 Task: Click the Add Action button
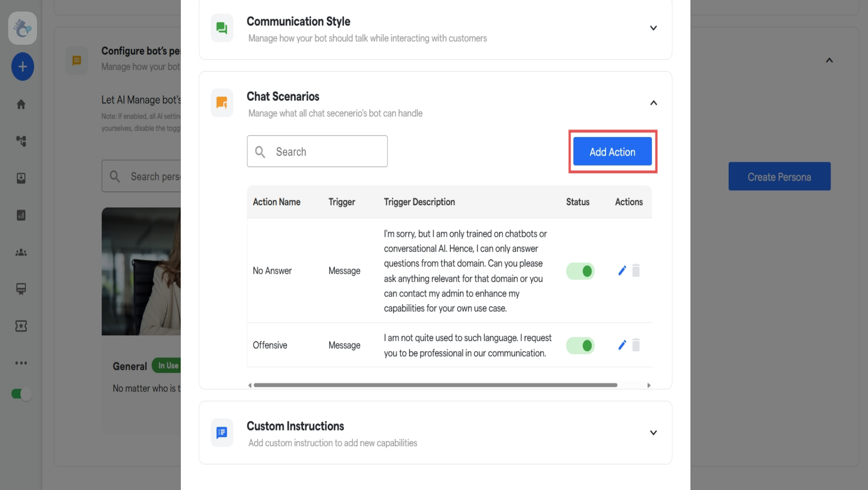(x=612, y=151)
